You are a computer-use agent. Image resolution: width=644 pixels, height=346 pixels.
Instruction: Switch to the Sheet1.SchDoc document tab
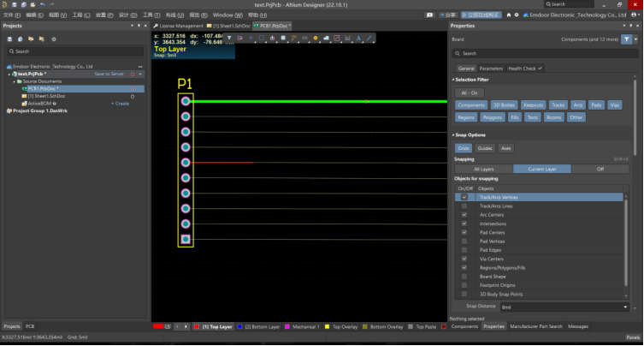pyautogui.click(x=228, y=27)
